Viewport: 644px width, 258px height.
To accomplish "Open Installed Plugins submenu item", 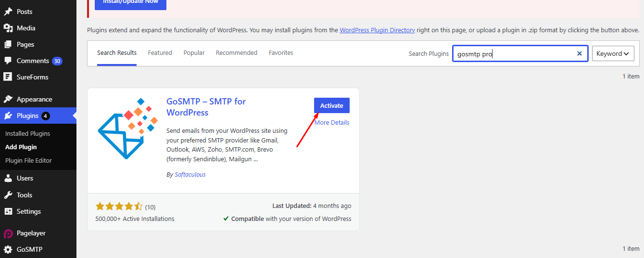I will [x=28, y=134].
